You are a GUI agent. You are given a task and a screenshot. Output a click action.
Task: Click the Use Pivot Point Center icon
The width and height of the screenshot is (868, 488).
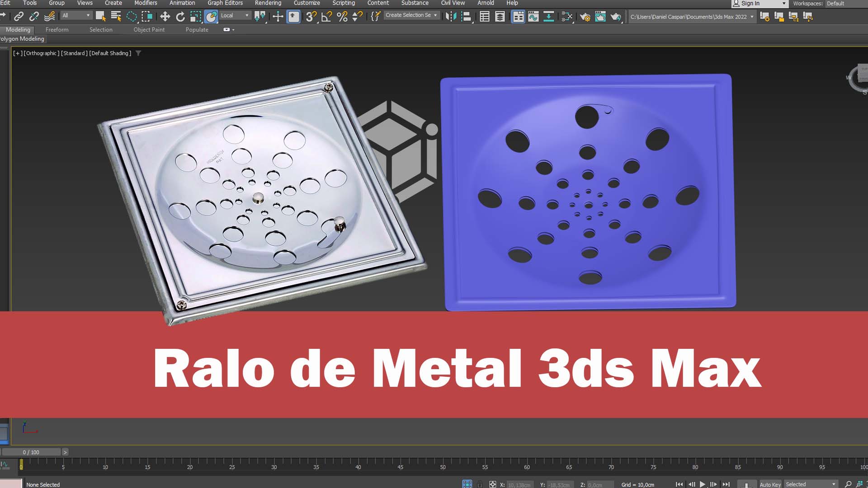tap(260, 17)
